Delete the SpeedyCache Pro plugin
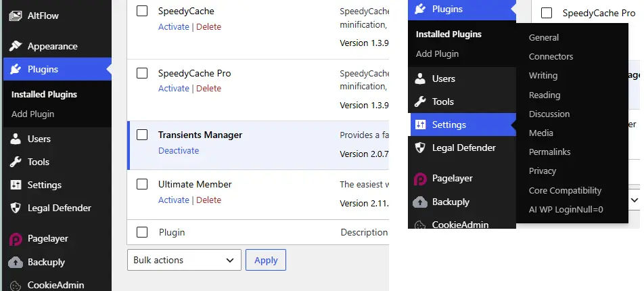The image size is (644, 291). tap(208, 89)
